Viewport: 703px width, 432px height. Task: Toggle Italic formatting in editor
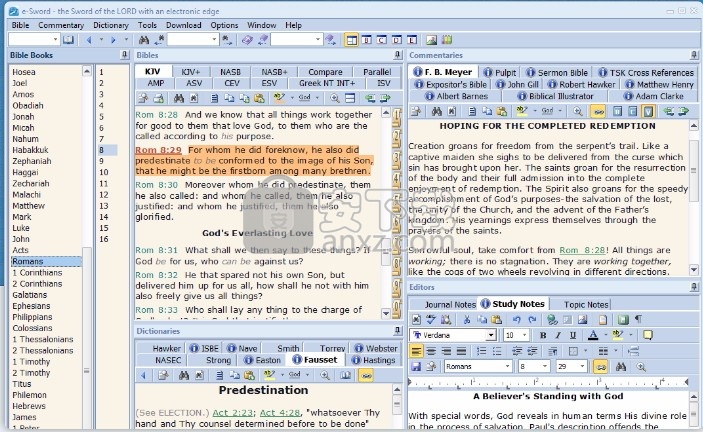(558, 335)
